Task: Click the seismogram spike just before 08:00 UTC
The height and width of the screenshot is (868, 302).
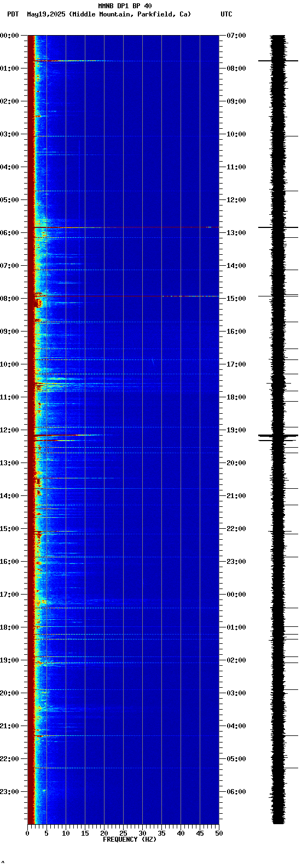Action: coord(278,61)
